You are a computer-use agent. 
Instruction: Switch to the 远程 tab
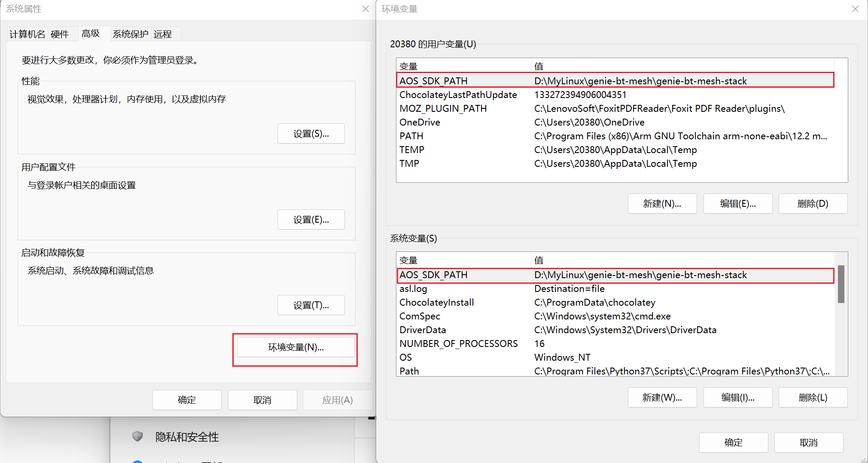pos(163,34)
